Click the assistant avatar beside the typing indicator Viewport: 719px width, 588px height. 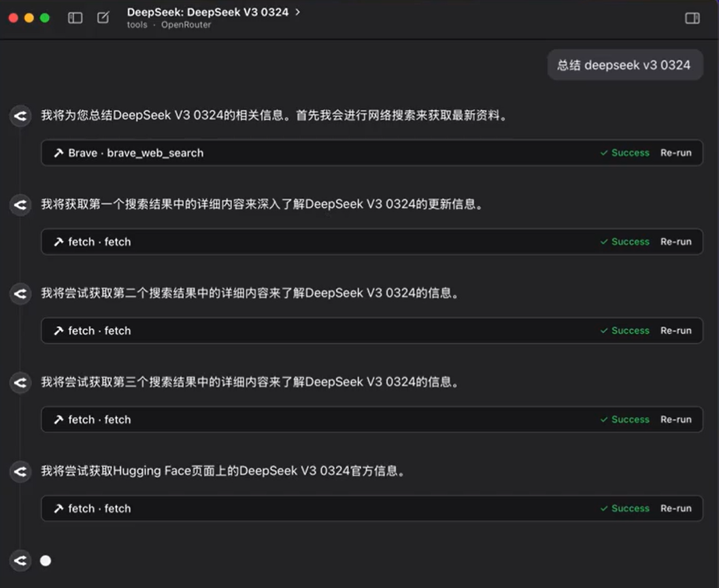(x=20, y=561)
